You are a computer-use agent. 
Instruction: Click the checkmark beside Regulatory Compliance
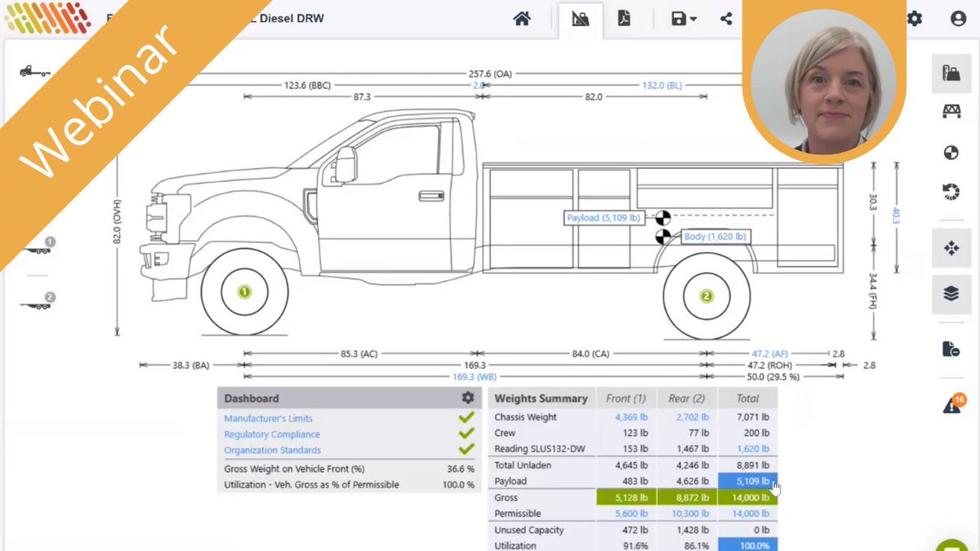click(x=465, y=433)
